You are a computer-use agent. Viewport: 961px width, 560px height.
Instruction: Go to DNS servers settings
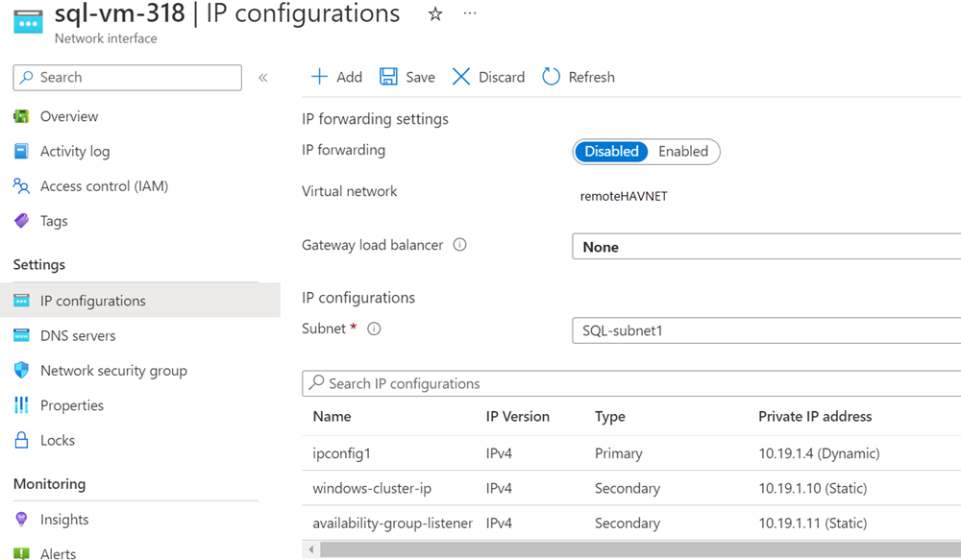(78, 336)
